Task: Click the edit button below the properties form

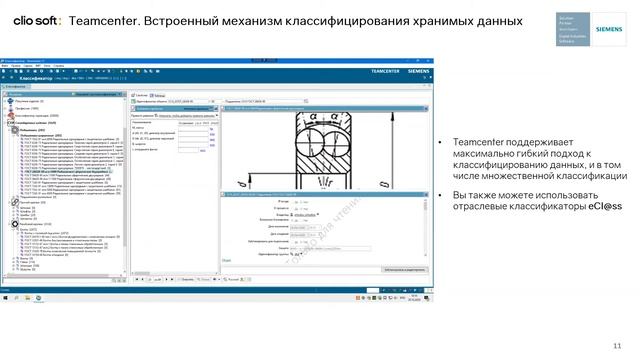Action: pos(405,269)
